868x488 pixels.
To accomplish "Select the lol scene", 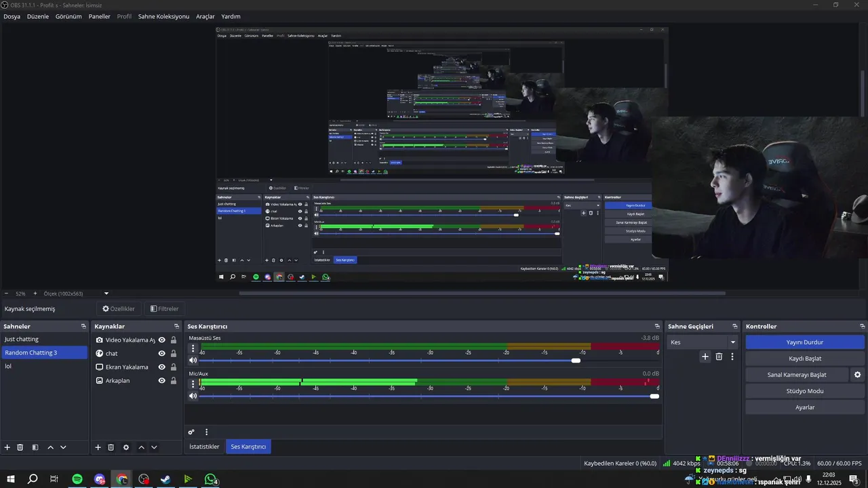I will (x=45, y=366).
